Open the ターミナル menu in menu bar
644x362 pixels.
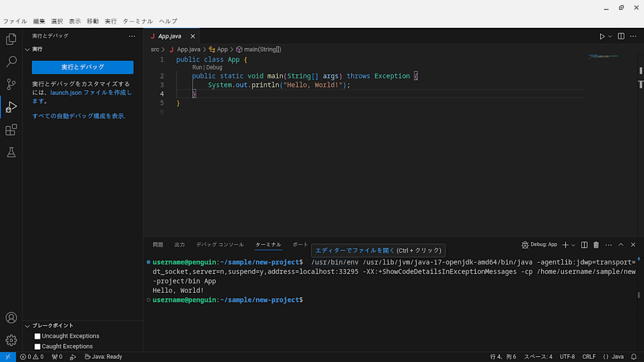138,21
